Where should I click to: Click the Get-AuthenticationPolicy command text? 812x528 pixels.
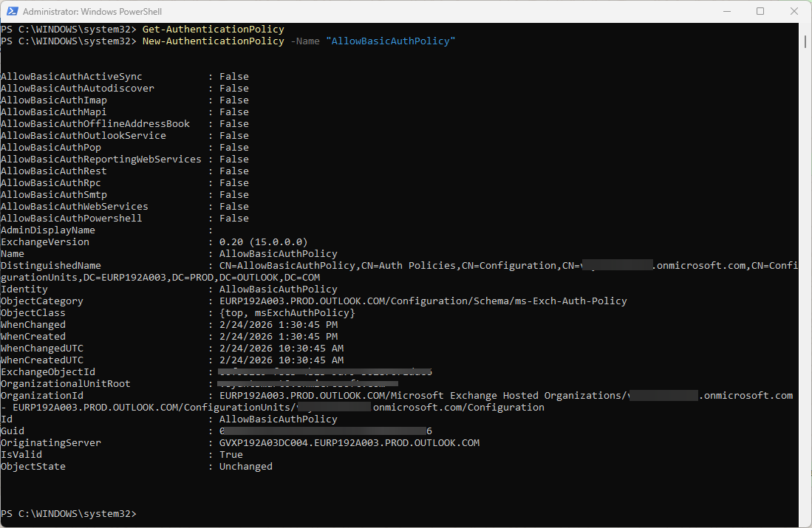tap(213, 30)
